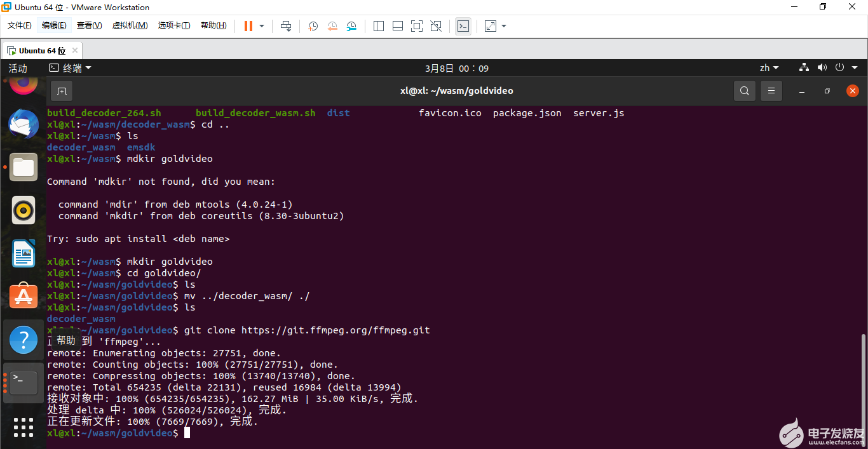Click 'package.json' in the listing
The image size is (868, 449).
[527, 113]
